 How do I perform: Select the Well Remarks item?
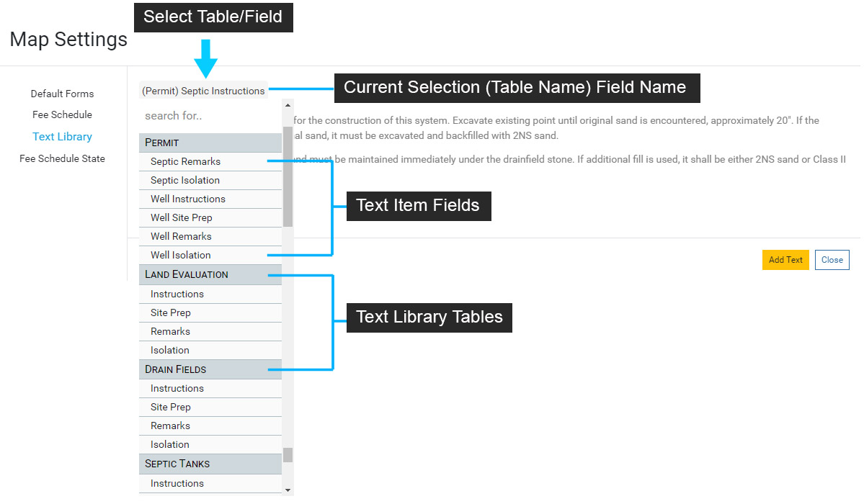(181, 236)
